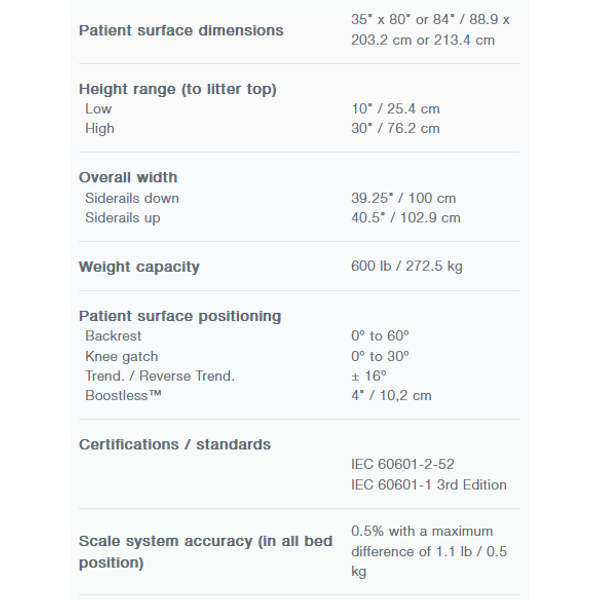Select the Backrest label
600x600 pixels.
pos(113,336)
